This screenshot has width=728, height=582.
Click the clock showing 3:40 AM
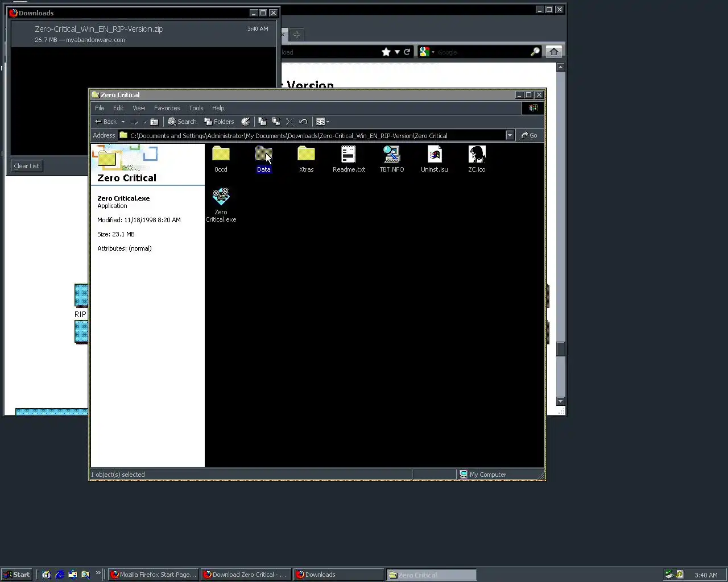pos(706,575)
